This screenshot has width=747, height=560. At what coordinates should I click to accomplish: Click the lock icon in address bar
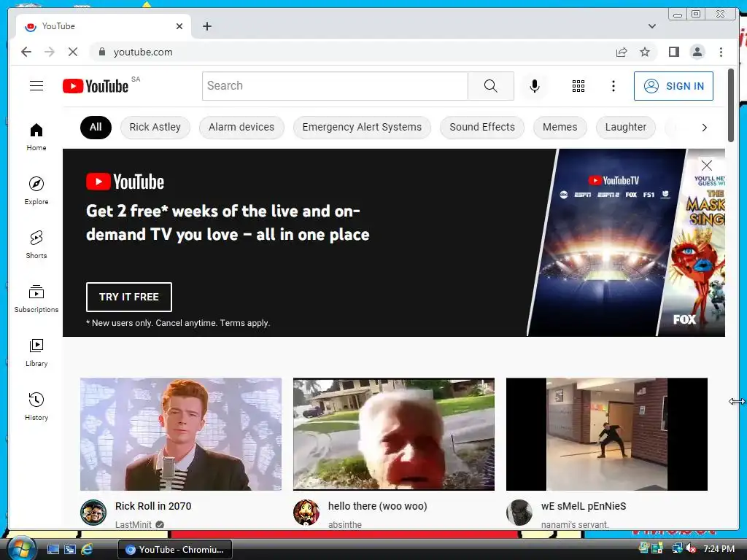pyautogui.click(x=101, y=52)
